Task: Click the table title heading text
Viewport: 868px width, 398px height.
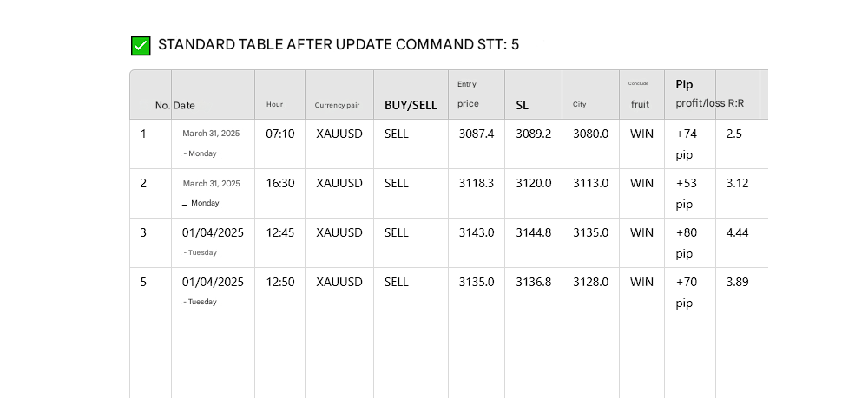Action: (x=339, y=45)
